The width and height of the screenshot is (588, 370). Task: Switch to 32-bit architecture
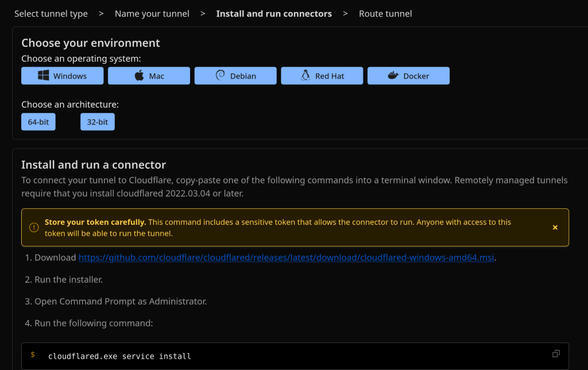(x=98, y=122)
